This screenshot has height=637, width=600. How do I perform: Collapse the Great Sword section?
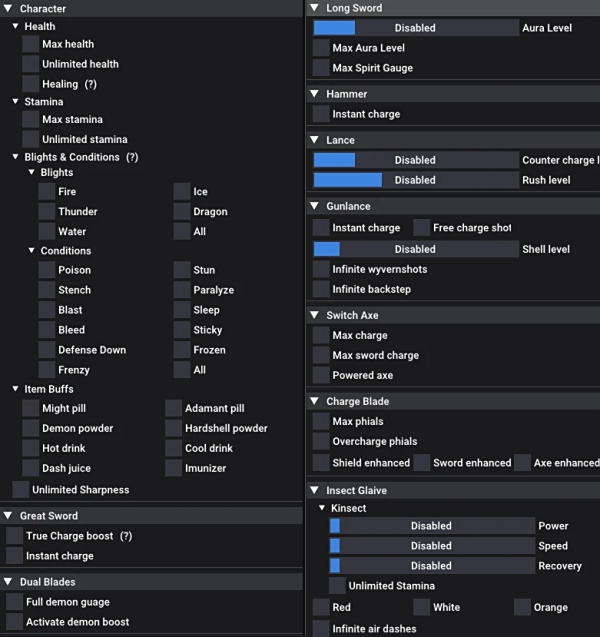pyautogui.click(x=8, y=516)
